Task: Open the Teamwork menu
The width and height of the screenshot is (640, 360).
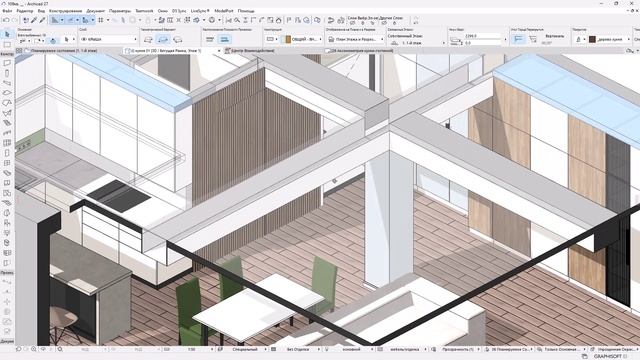Action: point(144,11)
